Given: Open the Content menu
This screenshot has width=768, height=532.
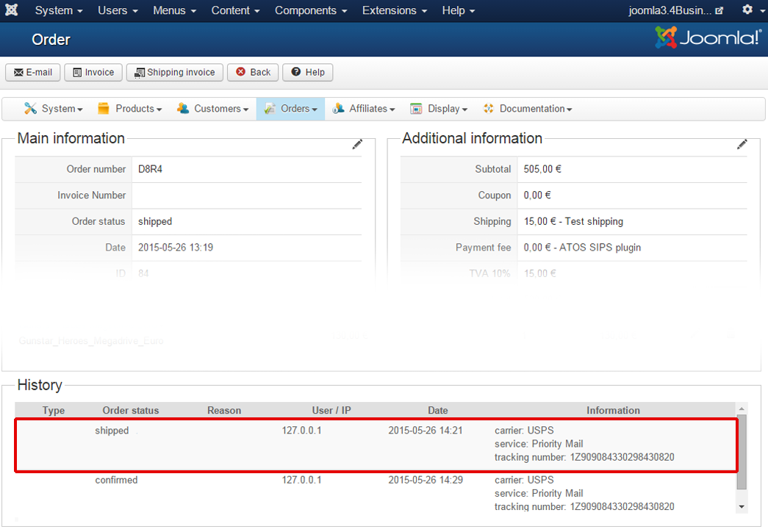Looking at the screenshot, I should 235,10.
